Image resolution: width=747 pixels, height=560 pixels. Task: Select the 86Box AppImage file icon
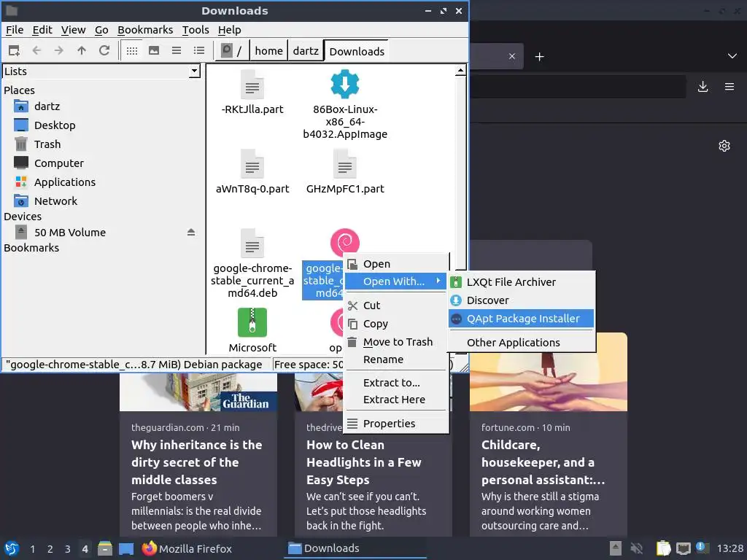[345, 85]
